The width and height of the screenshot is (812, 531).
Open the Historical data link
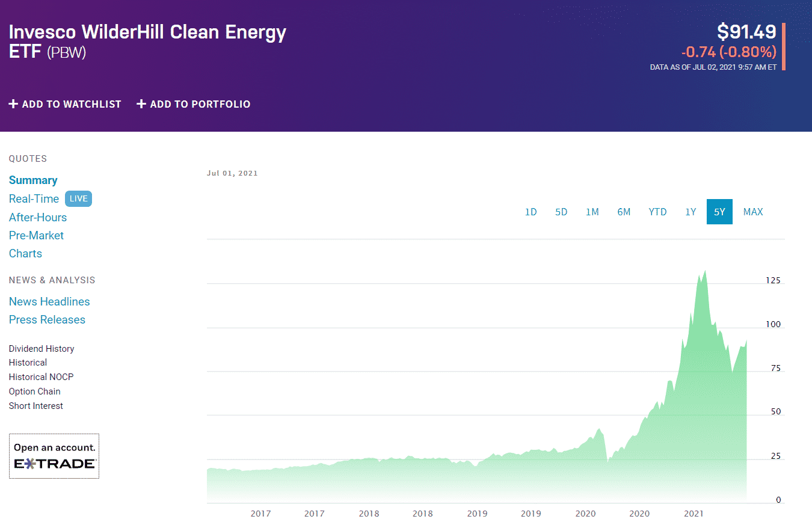[x=28, y=363]
